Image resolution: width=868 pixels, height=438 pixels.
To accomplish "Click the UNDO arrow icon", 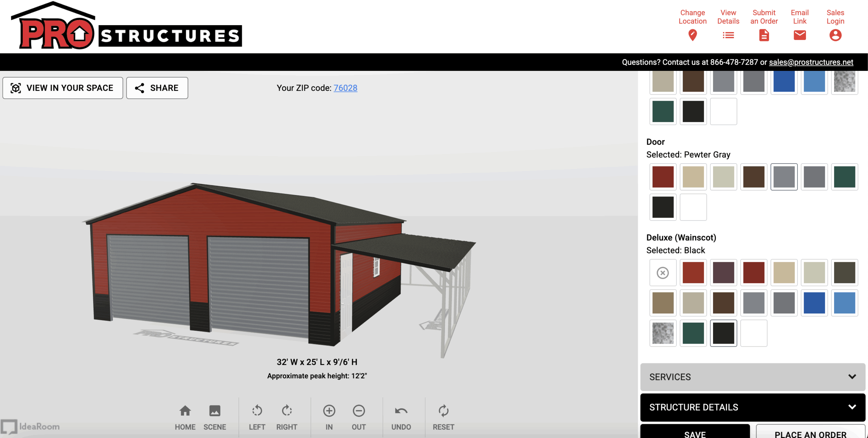I will (401, 411).
